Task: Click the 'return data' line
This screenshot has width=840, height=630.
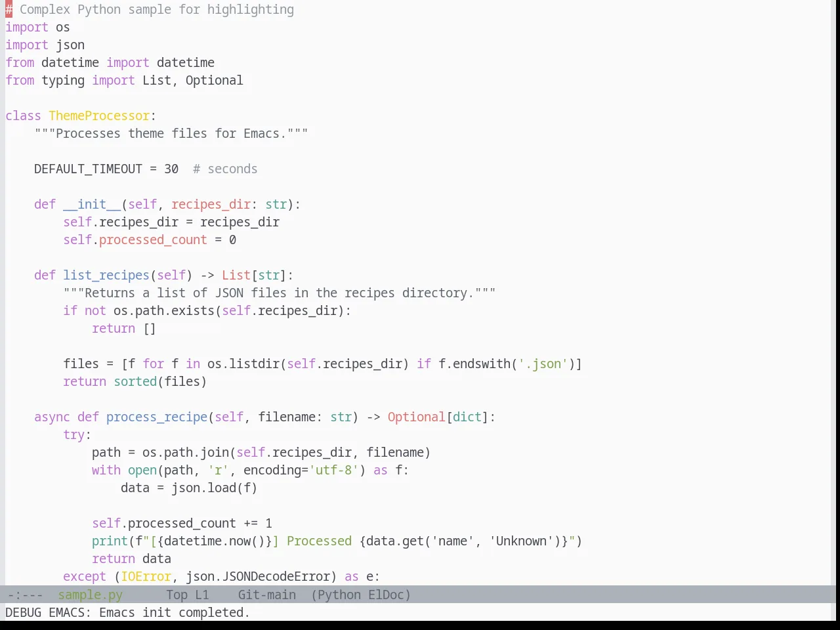Action: [131, 559]
